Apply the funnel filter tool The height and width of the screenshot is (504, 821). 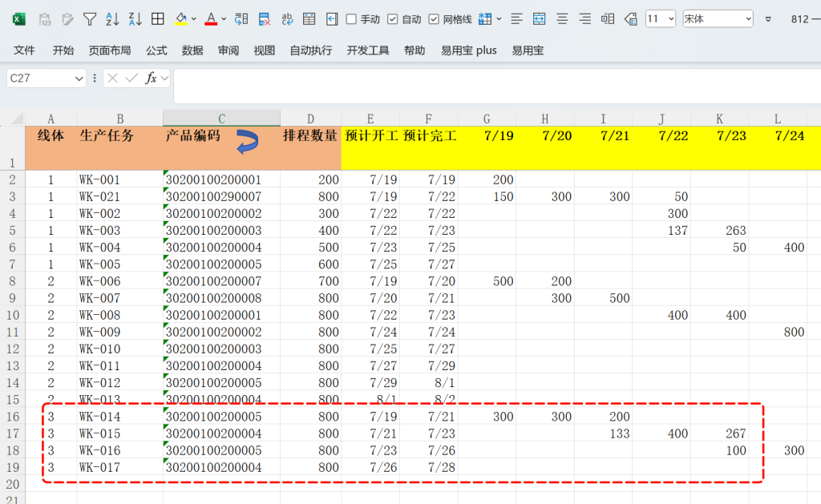[90, 19]
